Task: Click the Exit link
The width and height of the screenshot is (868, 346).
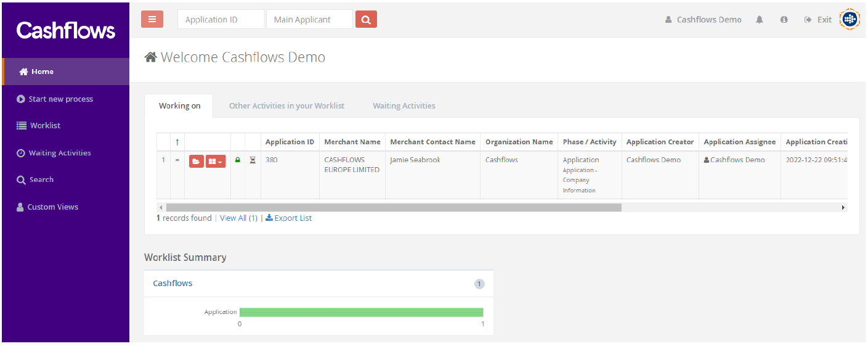Action: pyautogui.click(x=818, y=20)
